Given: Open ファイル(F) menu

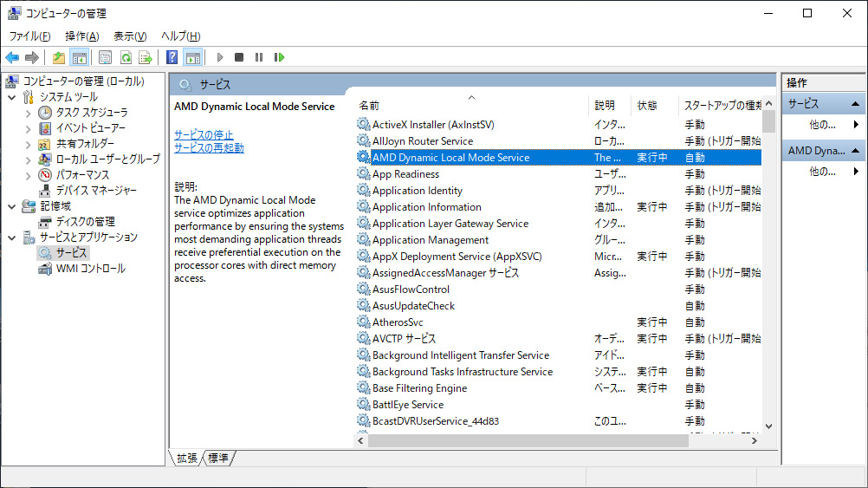Looking at the screenshot, I should coord(30,36).
